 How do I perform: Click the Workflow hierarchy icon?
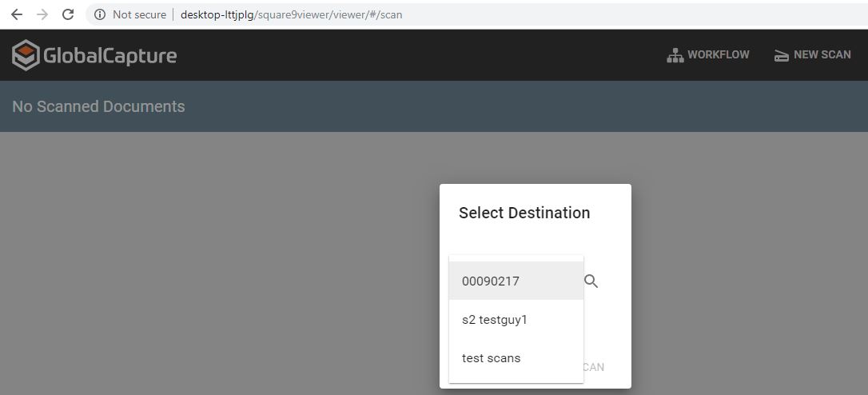[675, 55]
